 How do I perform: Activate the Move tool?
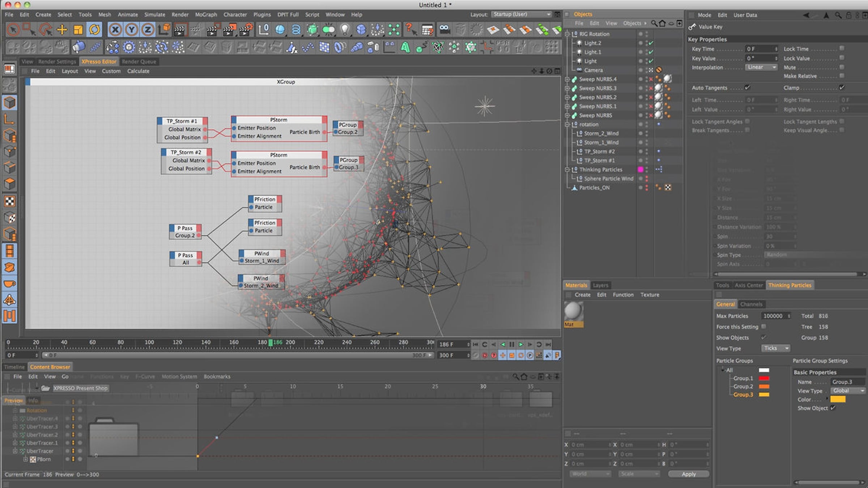point(62,30)
